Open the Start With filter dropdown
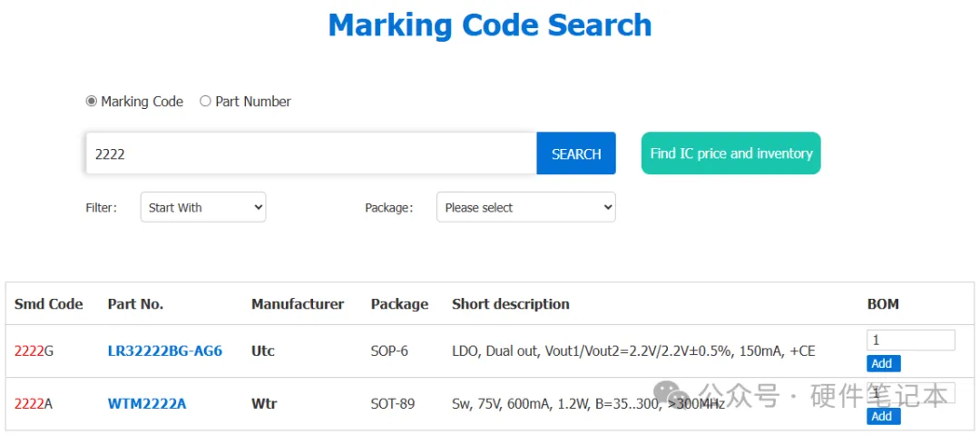Image resolution: width=980 pixels, height=435 pixels. [x=203, y=207]
